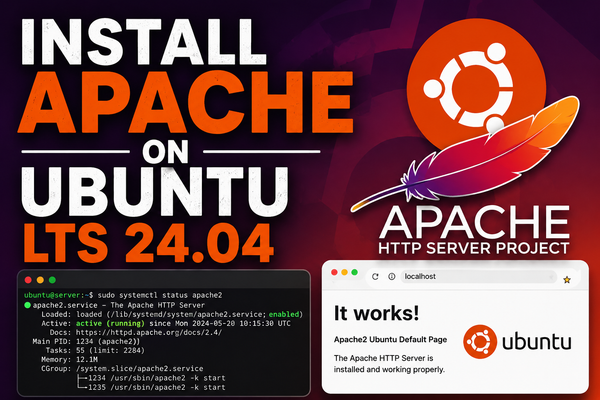The height and width of the screenshot is (400, 600).
Task: Click the "Memory: 12.1M" line
Action: (x=69, y=360)
